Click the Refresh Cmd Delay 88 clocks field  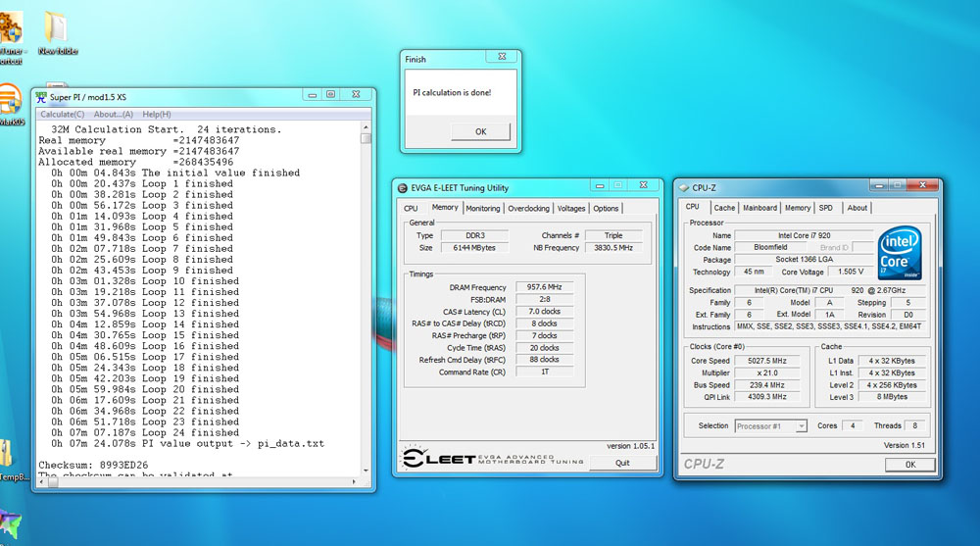[544, 360]
